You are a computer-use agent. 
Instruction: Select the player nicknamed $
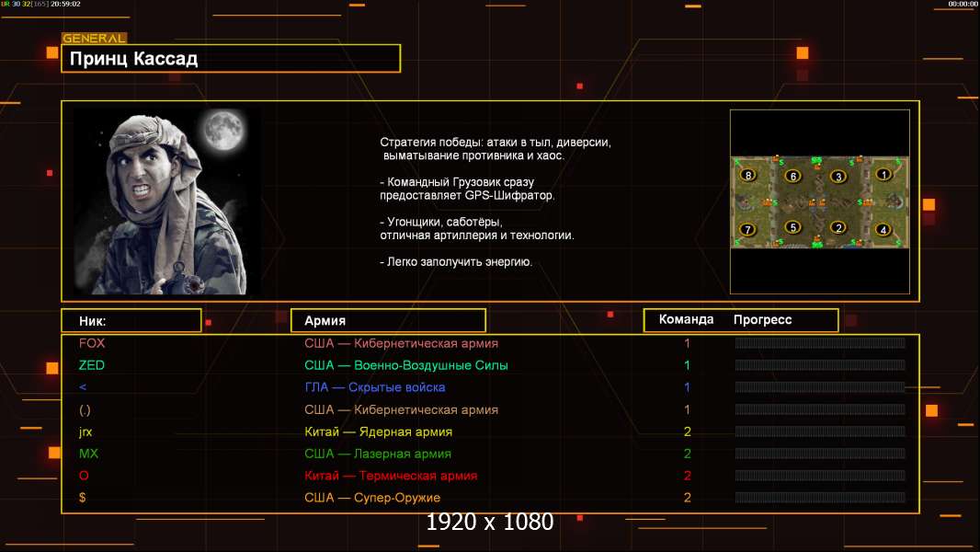tap(83, 498)
